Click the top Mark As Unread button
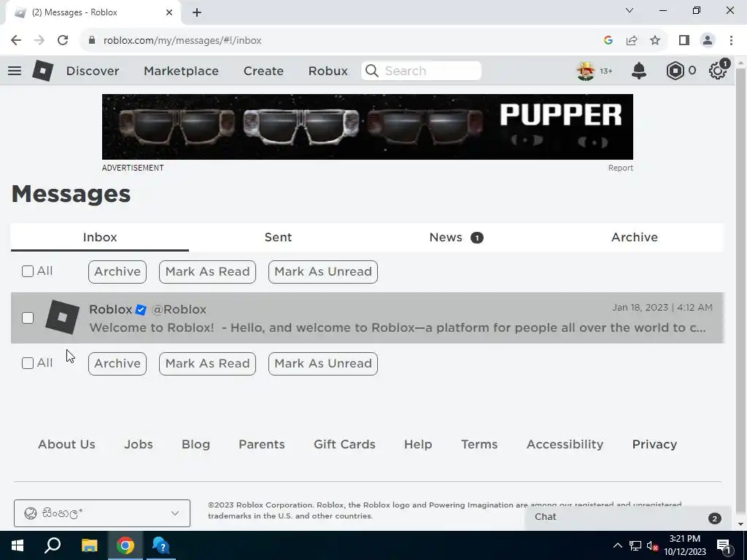Image resolution: width=747 pixels, height=560 pixels. coord(323,271)
